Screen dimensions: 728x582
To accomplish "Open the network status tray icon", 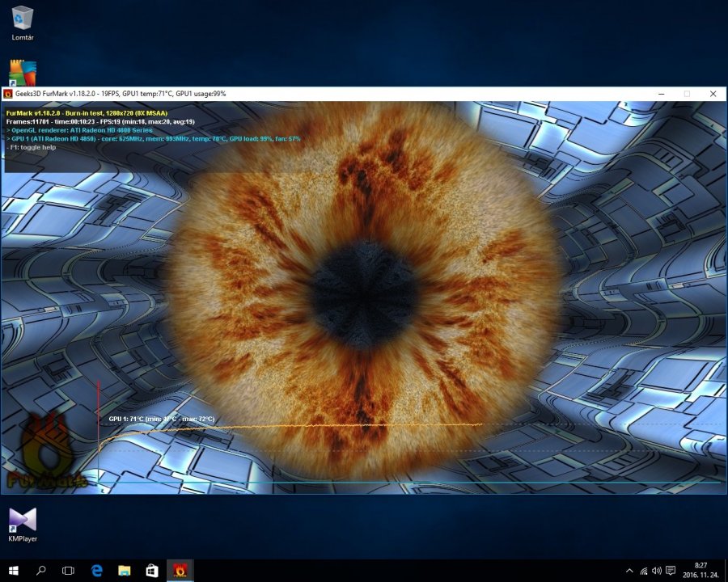I will 644,571.
